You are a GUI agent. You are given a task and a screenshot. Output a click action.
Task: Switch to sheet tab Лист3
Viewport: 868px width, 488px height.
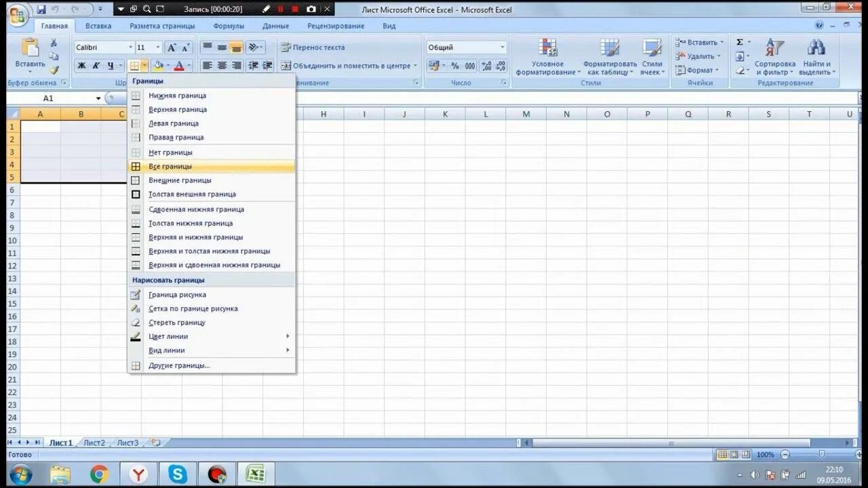(x=127, y=443)
